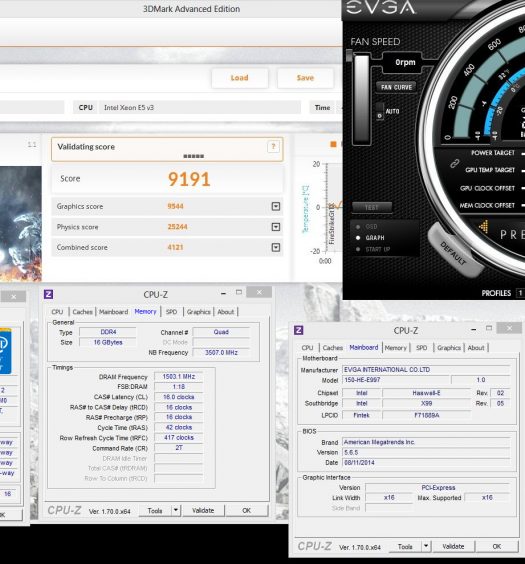Click the CPU-Z Z icon in Mainboard window
Screen dimensions: 525x564
click(x=299, y=330)
